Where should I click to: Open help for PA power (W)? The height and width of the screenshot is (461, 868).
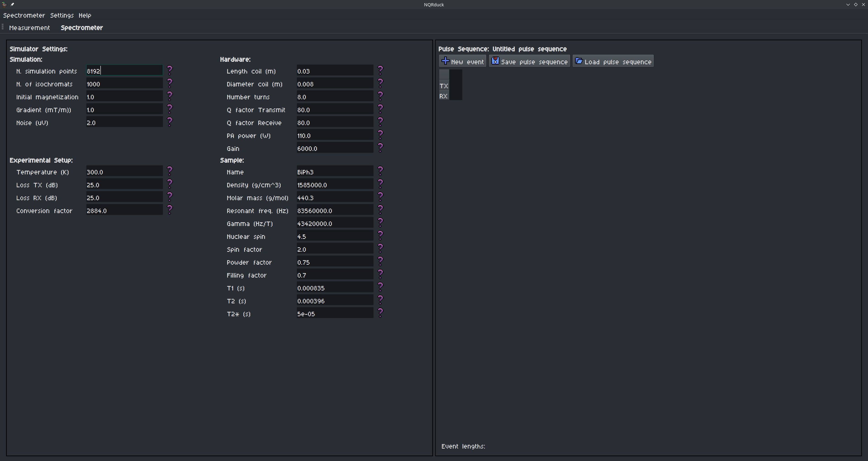(x=380, y=135)
